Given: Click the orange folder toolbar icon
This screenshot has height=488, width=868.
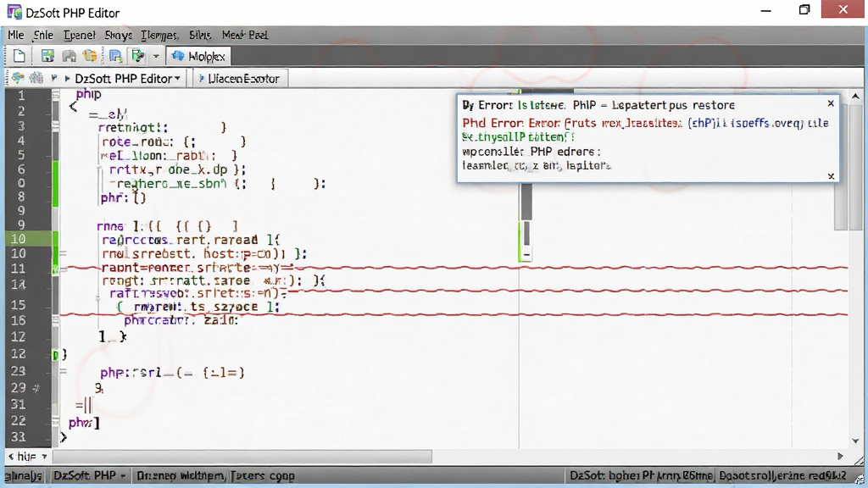Looking at the screenshot, I should 90,56.
